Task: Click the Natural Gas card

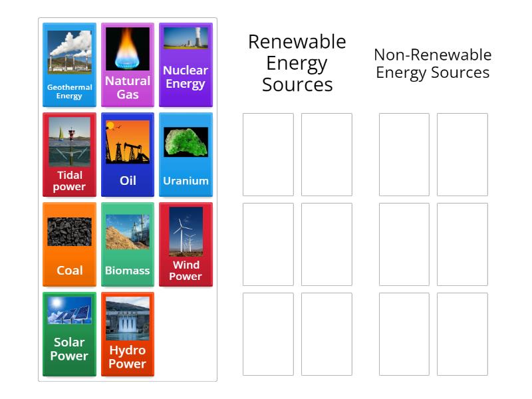Action: click(128, 64)
